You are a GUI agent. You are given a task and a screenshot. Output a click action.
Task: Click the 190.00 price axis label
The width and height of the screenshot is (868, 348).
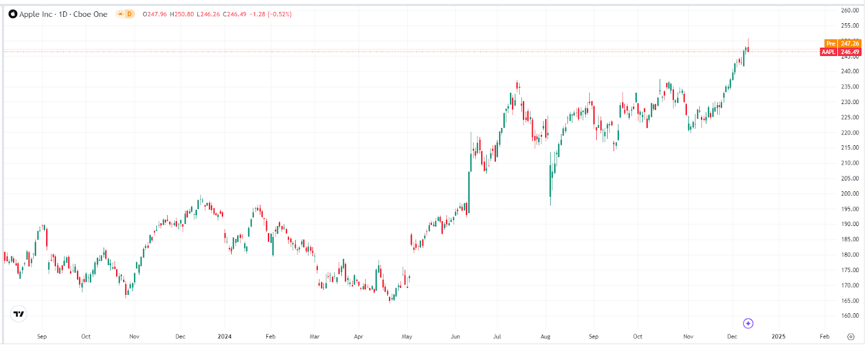pyautogui.click(x=850, y=224)
